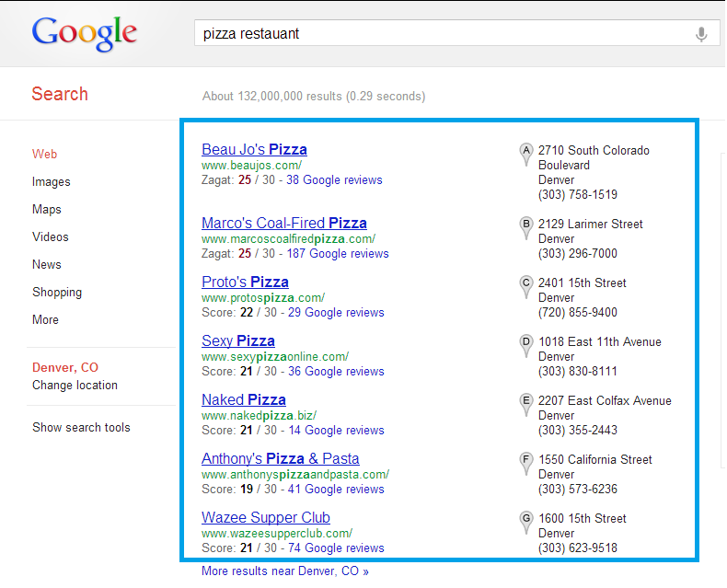
Task: Click map pin D for Sexy Pizza
Action: (526, 346)
